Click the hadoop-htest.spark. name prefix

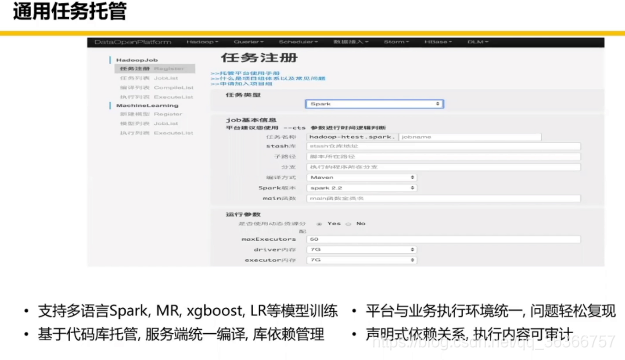[352, 137]
